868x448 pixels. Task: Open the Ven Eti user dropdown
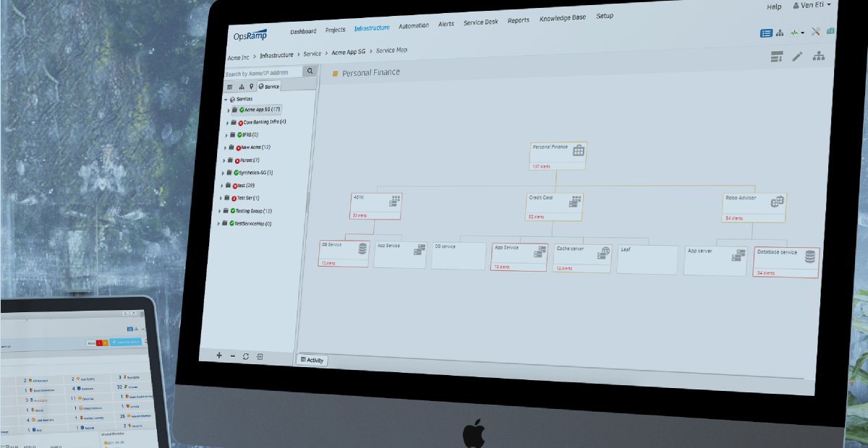coord(829,5)
